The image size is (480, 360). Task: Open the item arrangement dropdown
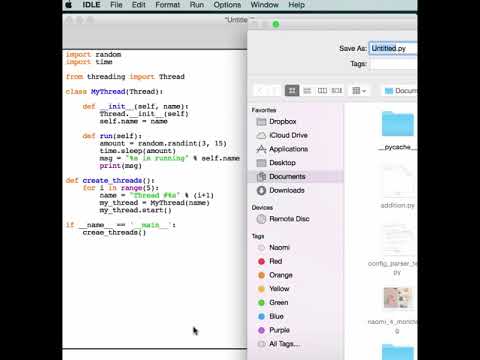click(x=359, y=91)
